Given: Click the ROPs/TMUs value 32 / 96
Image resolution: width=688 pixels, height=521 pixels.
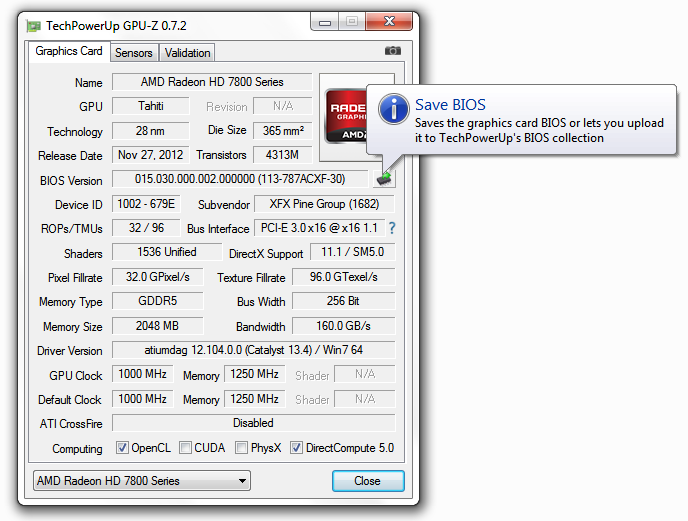Looking at the screenshot, I should [146, 228].
